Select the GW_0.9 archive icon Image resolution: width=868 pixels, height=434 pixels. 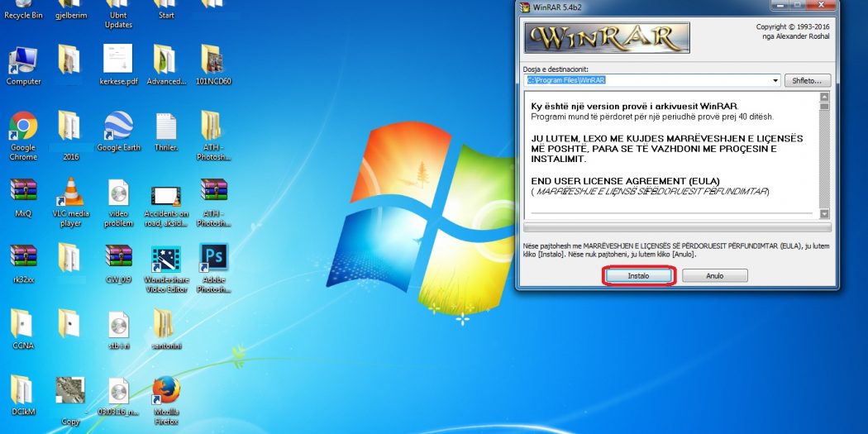coord(118,264)
